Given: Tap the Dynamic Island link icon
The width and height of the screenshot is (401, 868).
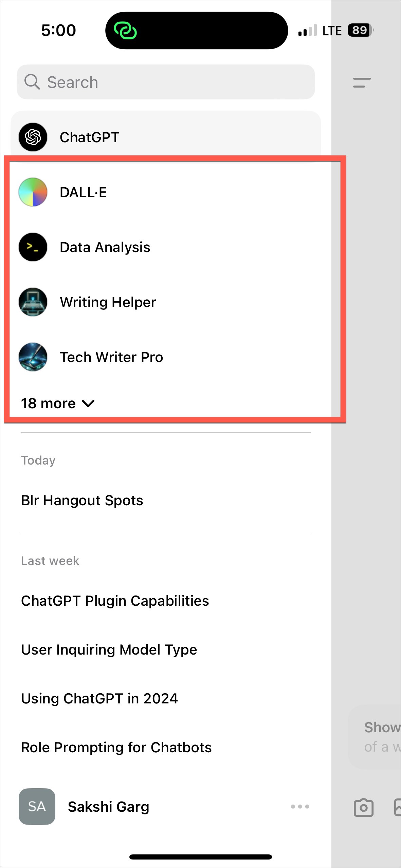Looking at the screenshot, I should 125,31.
